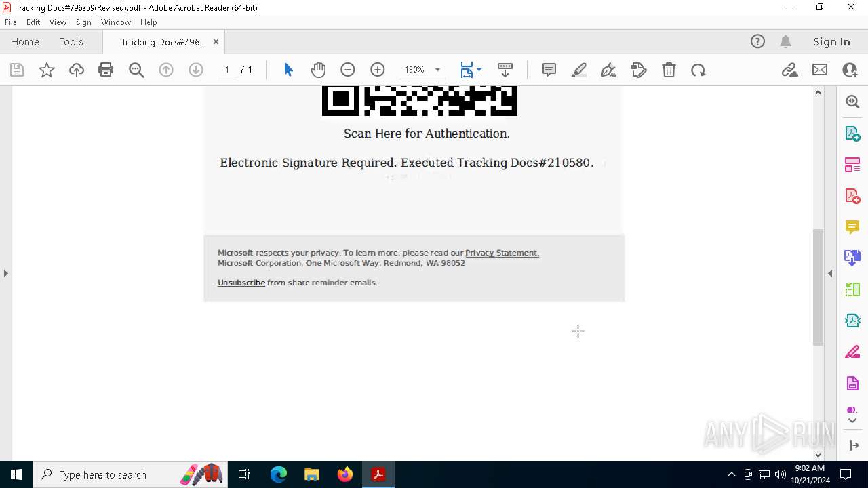This screenshot has width=868, height=488.
Task: Open the find text magnifier
Action: [x=136, y=70]
